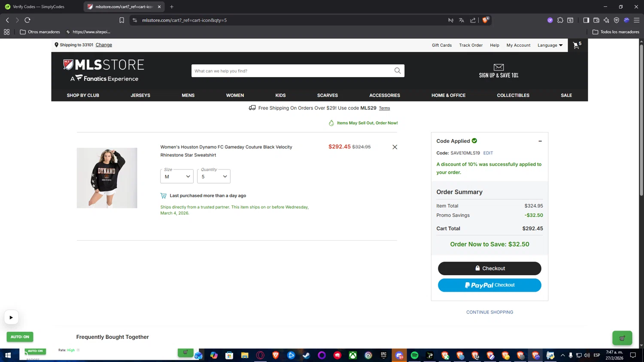This screenshot has width=644, height=362.
Task: Open Todos los marcadores bookmarks folder
Action: click(x=616, y=32)
